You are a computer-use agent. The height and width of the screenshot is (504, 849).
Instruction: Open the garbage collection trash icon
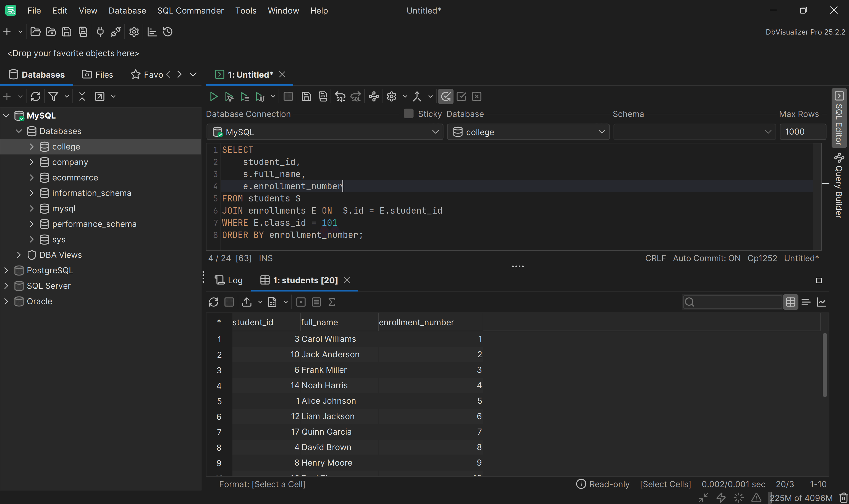843,498
